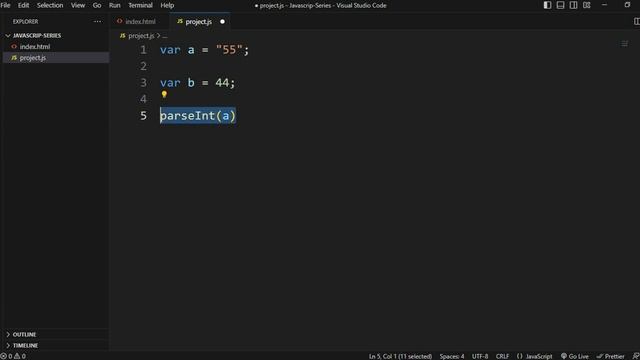
Task: Click the breadcrumb ellipsis symbol item
Action: (x=165, y=36)
